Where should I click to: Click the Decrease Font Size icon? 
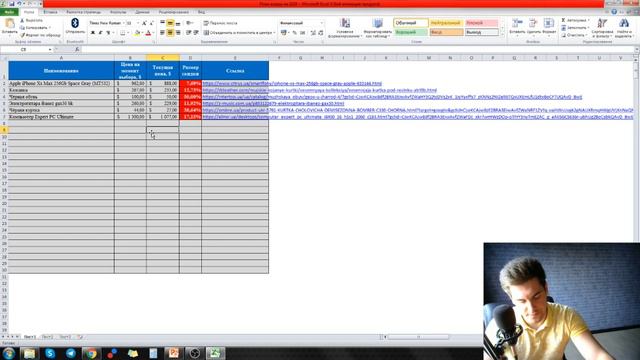click(151, 23)
